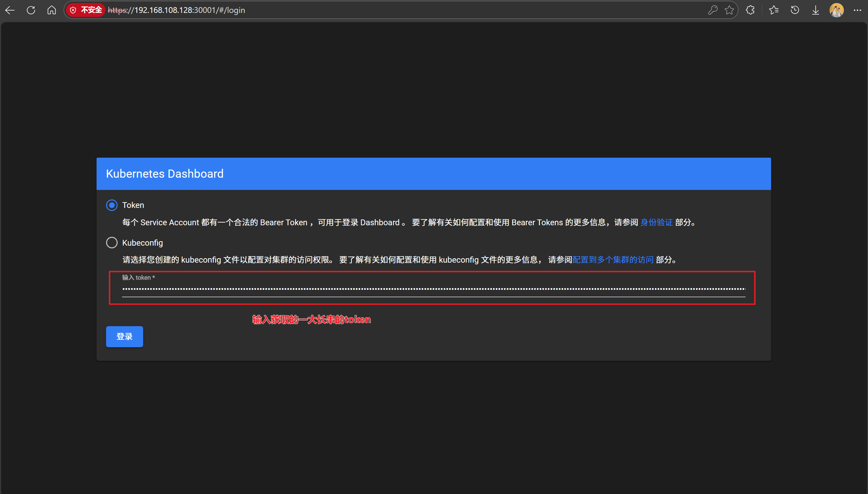
Task: Open browsing history clock icon
Action: [x=795, y=10]
